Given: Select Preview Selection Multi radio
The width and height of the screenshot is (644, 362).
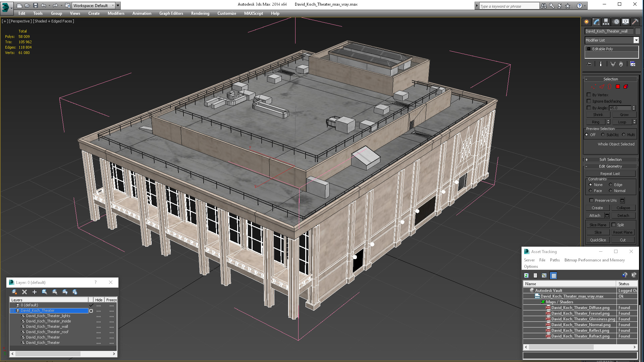Looking at the screenshot, I should click(624, 135).
